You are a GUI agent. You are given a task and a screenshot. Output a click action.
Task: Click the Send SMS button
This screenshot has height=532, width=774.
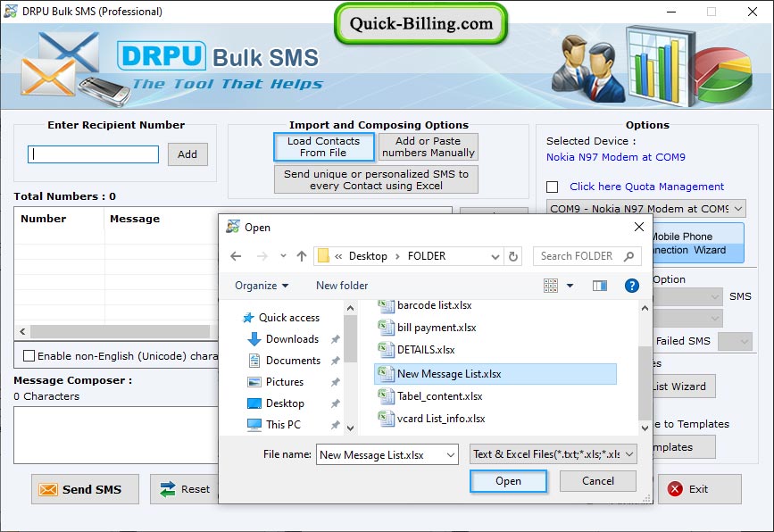85,489
